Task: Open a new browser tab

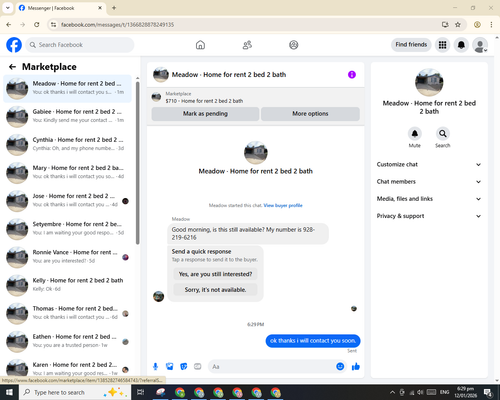Action: pos(114,8)
